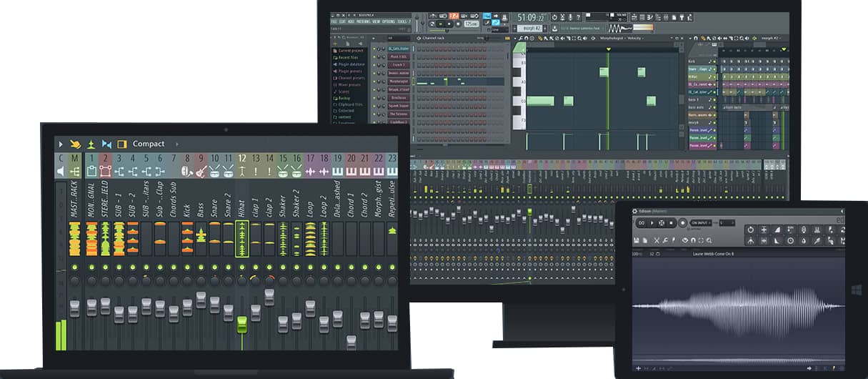
Task: Click the selected green Hihat fader
Action: (x=241, y=324)
